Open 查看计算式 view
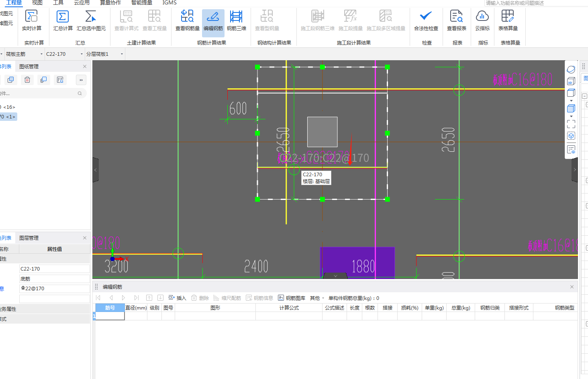 [126, 20]
